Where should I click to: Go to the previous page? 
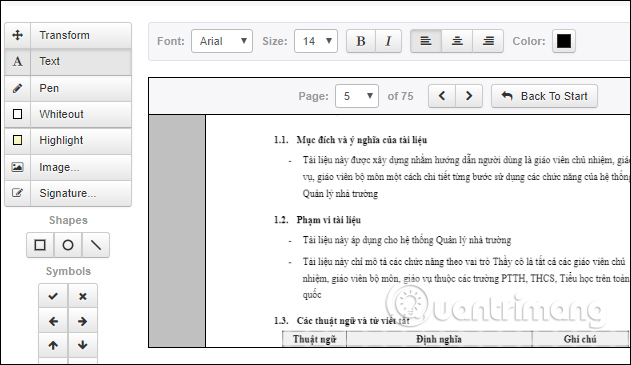442,96
